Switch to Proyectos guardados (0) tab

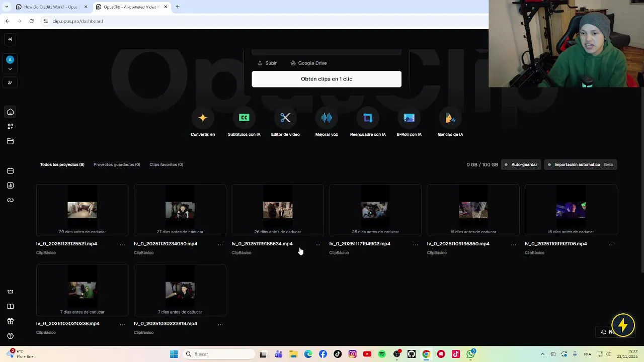point(117,164)
